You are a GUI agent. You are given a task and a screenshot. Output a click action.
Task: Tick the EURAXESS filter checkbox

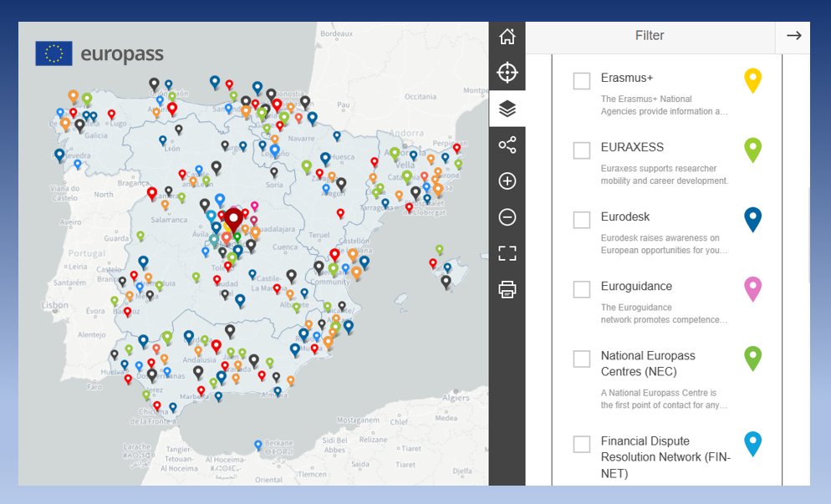pyautogui.click(x=581, y=150)
